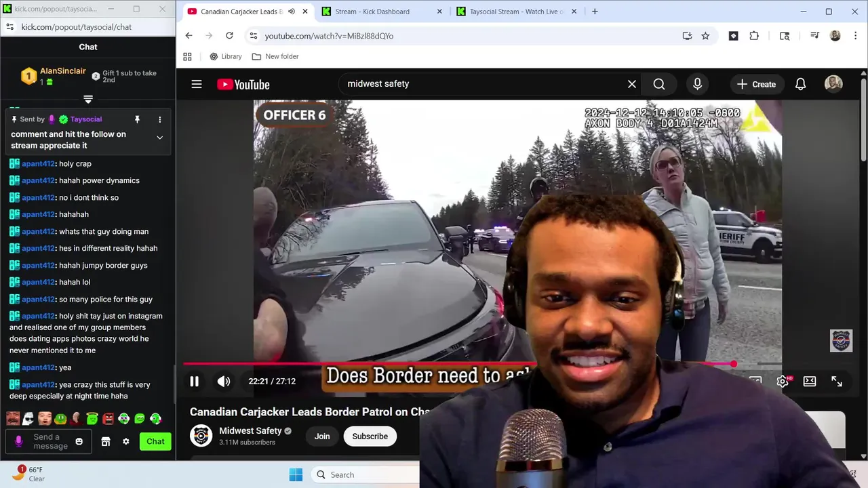Image resolution: width=868 pixels, height=488 pixels.
Task: Expand the pinned message chevron
Action: click(160, 138)
